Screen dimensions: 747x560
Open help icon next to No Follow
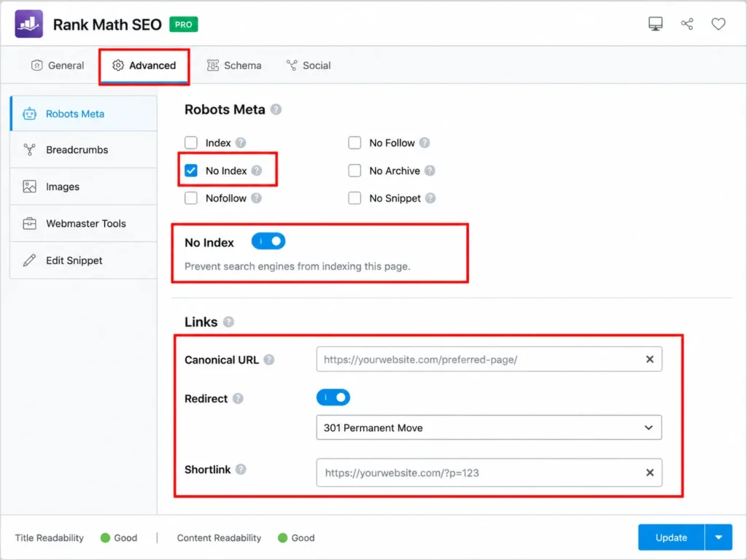point(425,143)
